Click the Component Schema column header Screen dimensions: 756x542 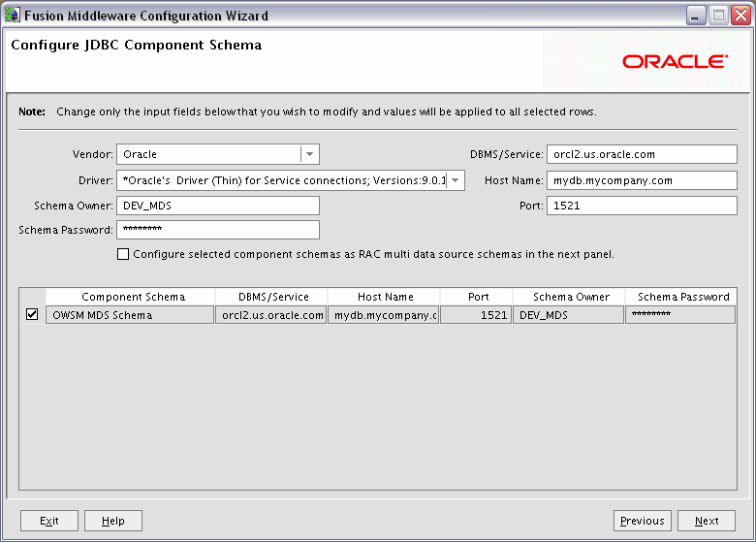click(x=130, y=297)
